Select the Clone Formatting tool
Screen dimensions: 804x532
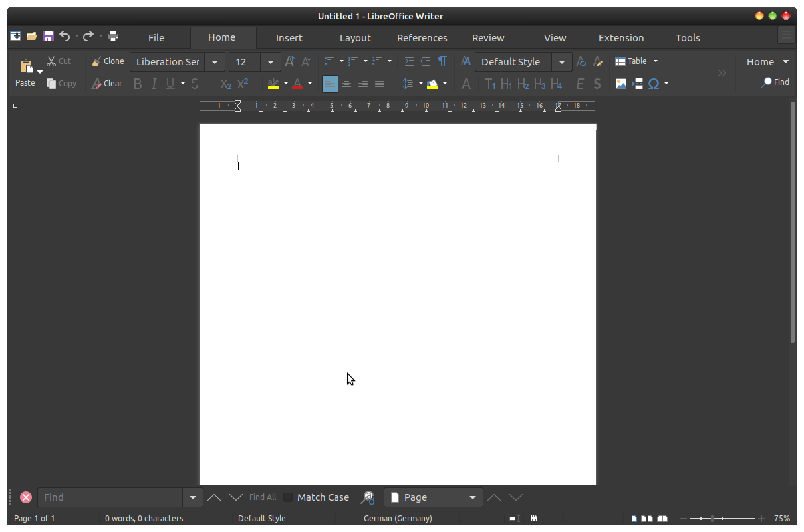pos(108,61)
